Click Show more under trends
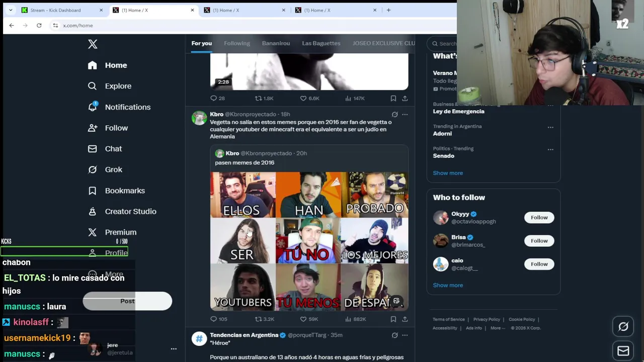Image resolution: width=644 pixels, height=362 pixels. [x=448, y=173]
